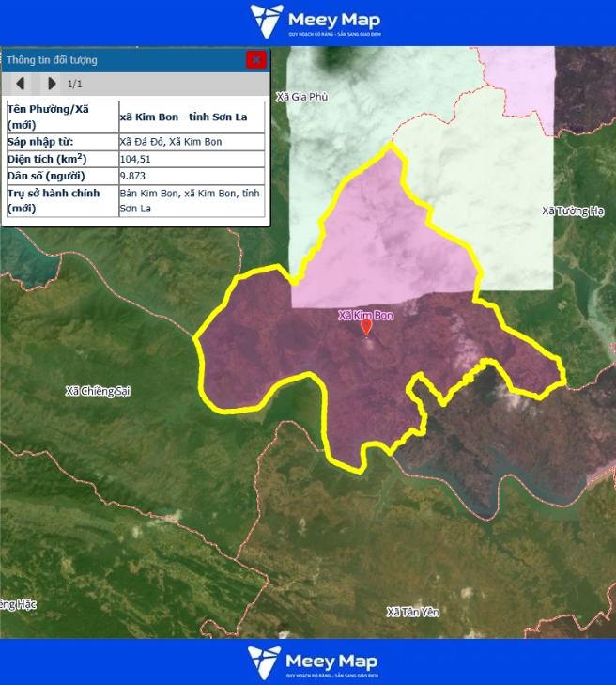Viewport: 616px width, 685px height.
Task: Click the Xã Chiềng Sại map label
Action: [x=98, y=391]
